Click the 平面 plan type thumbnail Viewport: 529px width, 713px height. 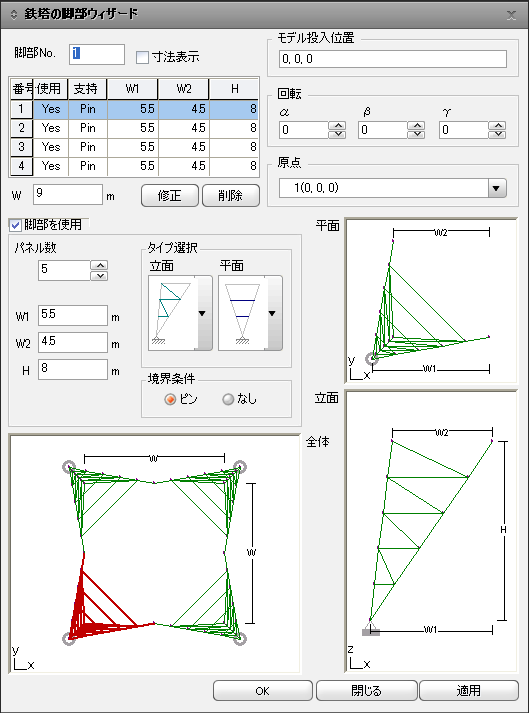pyautogui.click(x=242, y=313)
